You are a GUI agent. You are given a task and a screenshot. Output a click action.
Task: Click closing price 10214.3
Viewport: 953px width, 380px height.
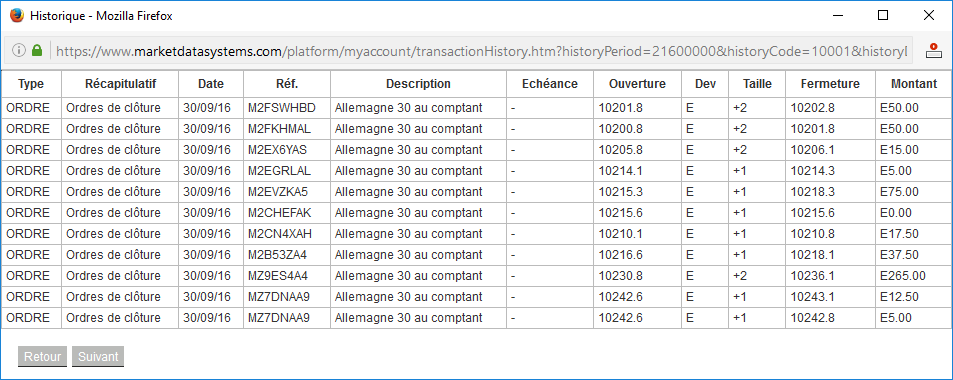point(813,171)
